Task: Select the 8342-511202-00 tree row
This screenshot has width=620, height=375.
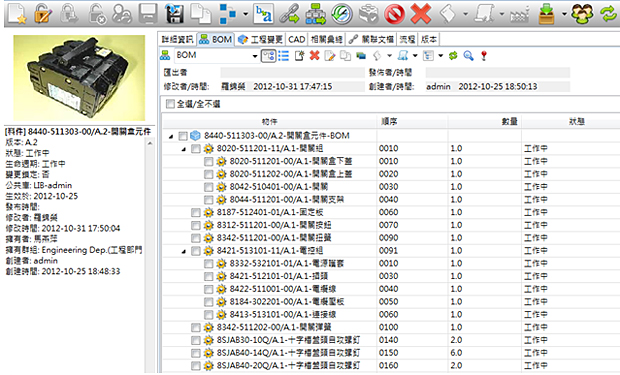Action: click(274, 328)
